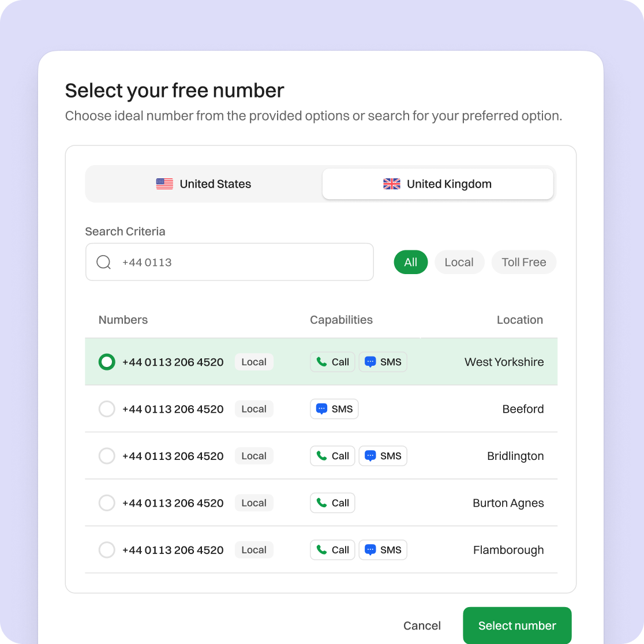Screen dimensions: 644x644
Task: Click the United Kingdom flag icon
Action: pos(392,184)
